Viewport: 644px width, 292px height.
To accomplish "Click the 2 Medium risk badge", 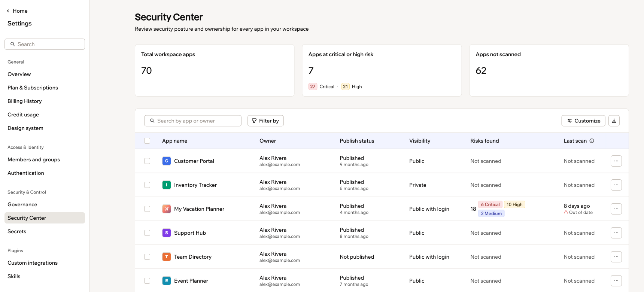I will pos(491,213).
